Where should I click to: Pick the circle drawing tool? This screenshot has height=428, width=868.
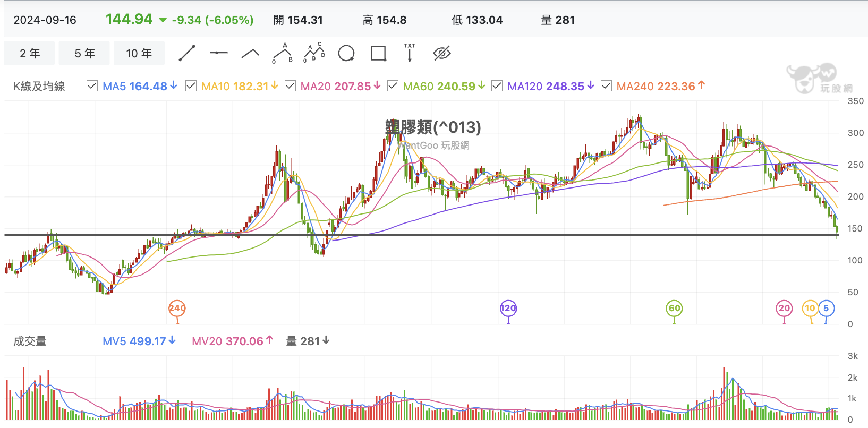click(346, 53)
